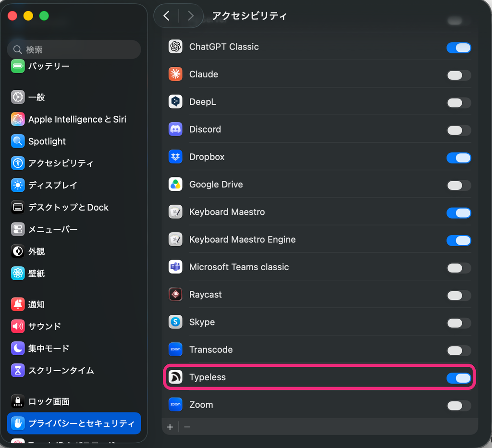This screenshot has width=492, height=448.
Task: Click the Raycast row label
Action: click(x=206, y=295)
